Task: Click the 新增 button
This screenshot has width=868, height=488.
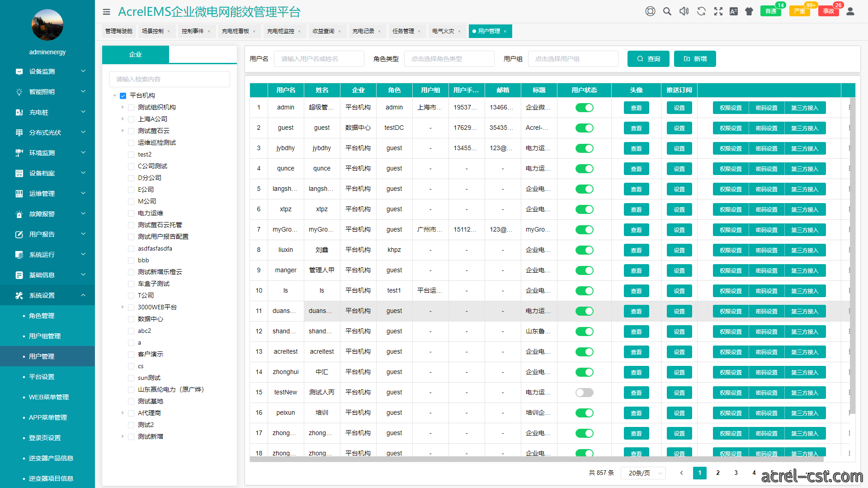Action: pyautogui.click(x=695, y=59)
